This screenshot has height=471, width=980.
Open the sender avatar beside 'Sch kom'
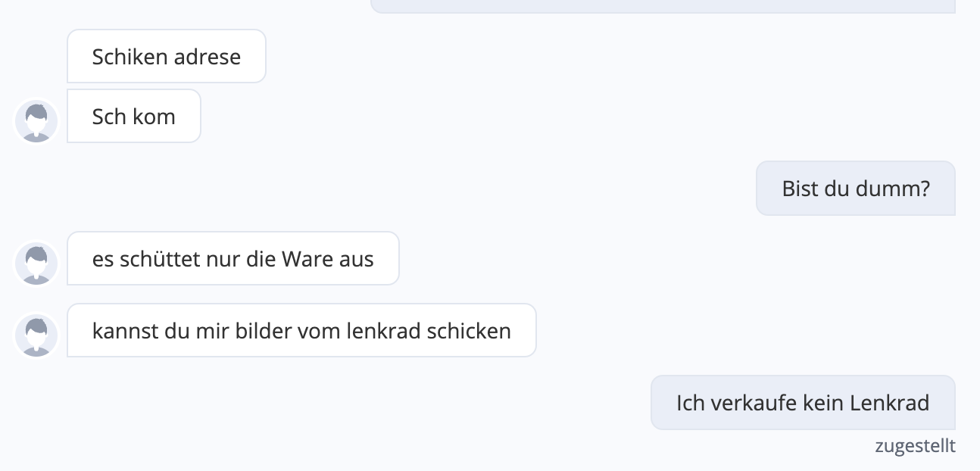36,121
